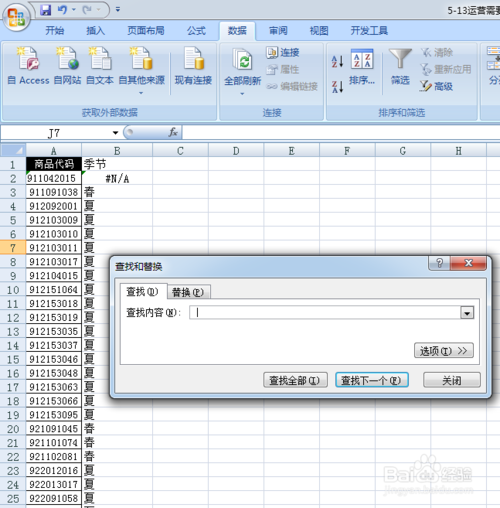
Task: Sort descending Z to A
Action: coord(337,86)
